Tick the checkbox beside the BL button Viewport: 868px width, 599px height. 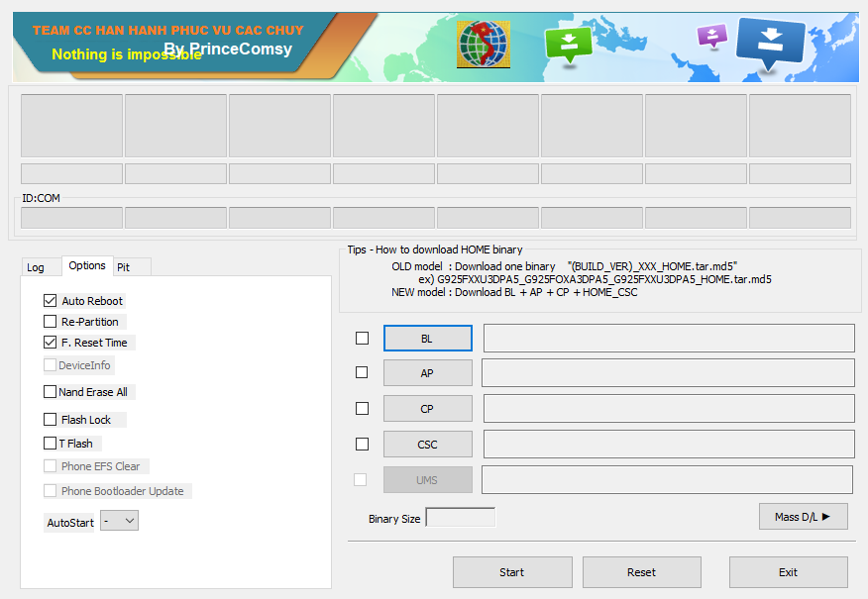[362, 339]
